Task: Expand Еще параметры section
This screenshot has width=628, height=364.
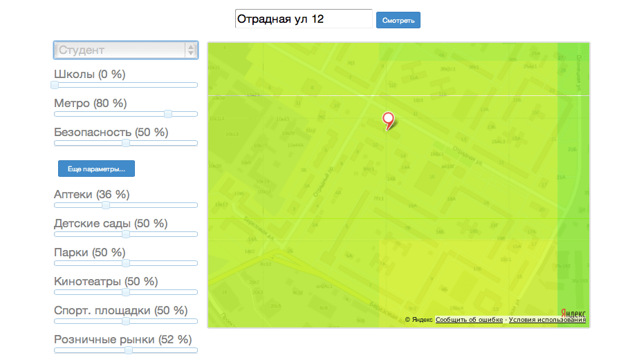Action: click(96, 169)
